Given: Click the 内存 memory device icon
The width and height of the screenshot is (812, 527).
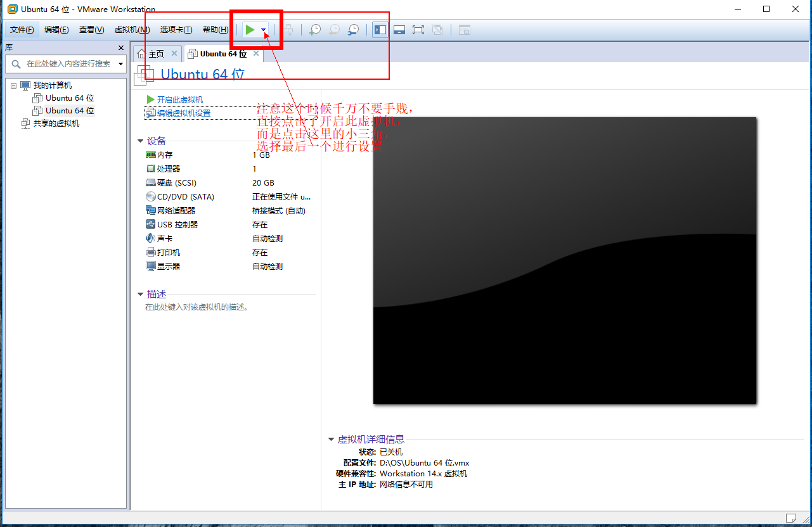Looking at the screenshot, I should tap(151, 155).
